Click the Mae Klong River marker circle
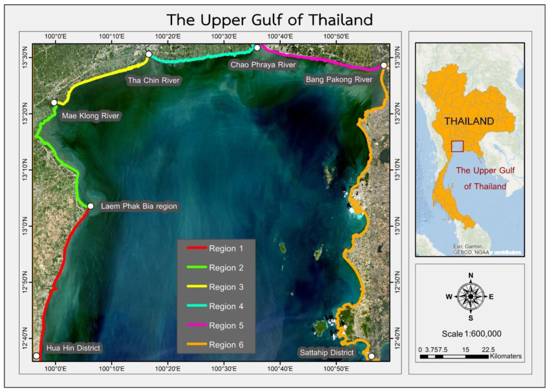 54,103
